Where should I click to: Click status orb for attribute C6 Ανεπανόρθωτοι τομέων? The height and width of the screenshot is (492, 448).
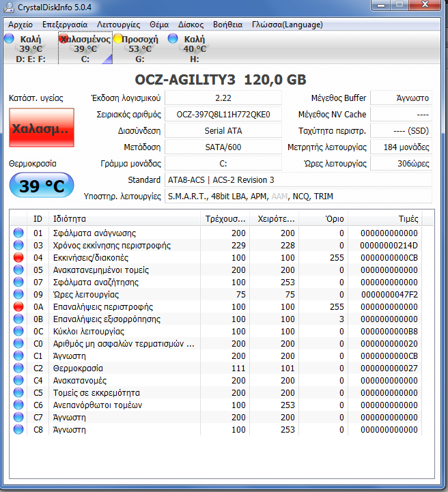tap(18, 405)
